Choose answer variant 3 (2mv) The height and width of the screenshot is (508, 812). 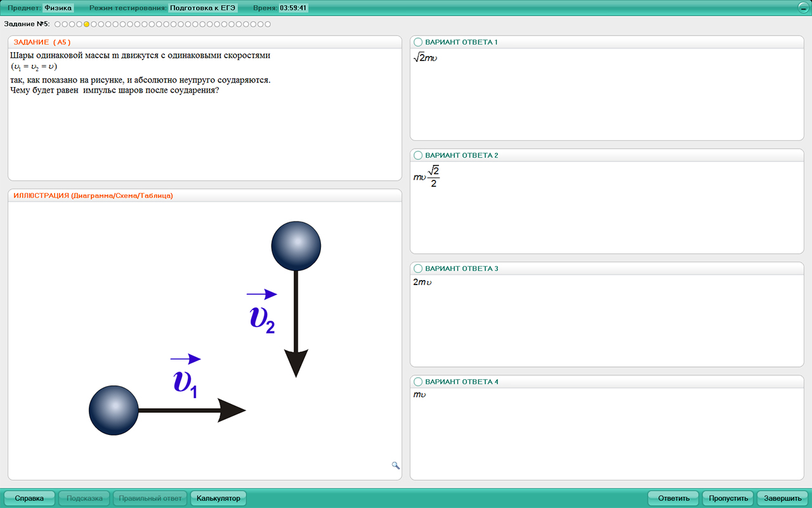click(417, 269)
